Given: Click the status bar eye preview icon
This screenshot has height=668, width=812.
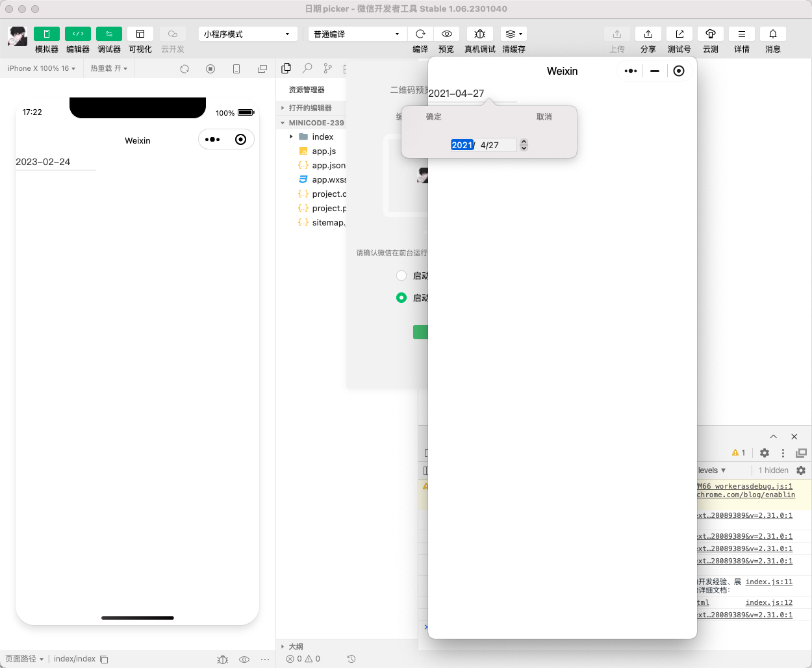Looking at the screenshot, I should pos(244,659).
